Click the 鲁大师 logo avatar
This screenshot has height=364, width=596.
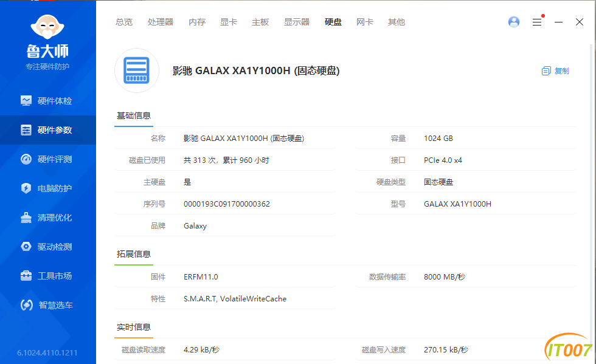click(47, 27)
